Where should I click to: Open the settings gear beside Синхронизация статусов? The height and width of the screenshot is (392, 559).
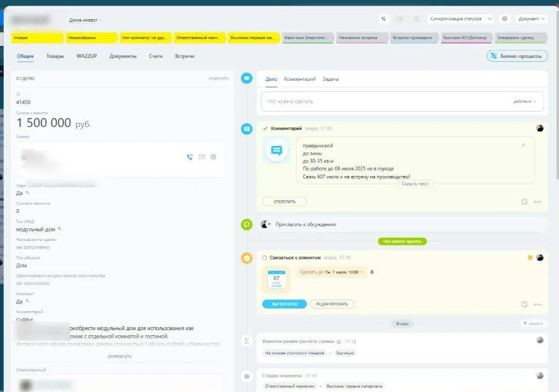pyautogui.click(x=505, y=19)
